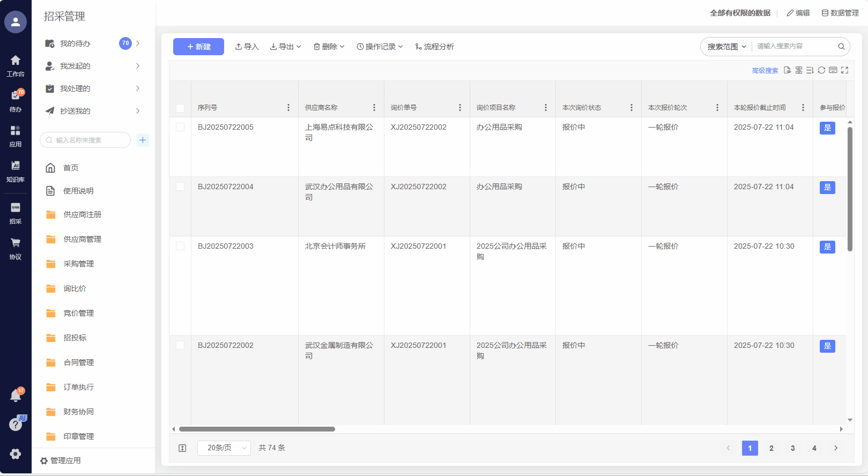The image size is (868, 476).
Task: Click the fullscreen expand icon
Action: tap(845, 70)
